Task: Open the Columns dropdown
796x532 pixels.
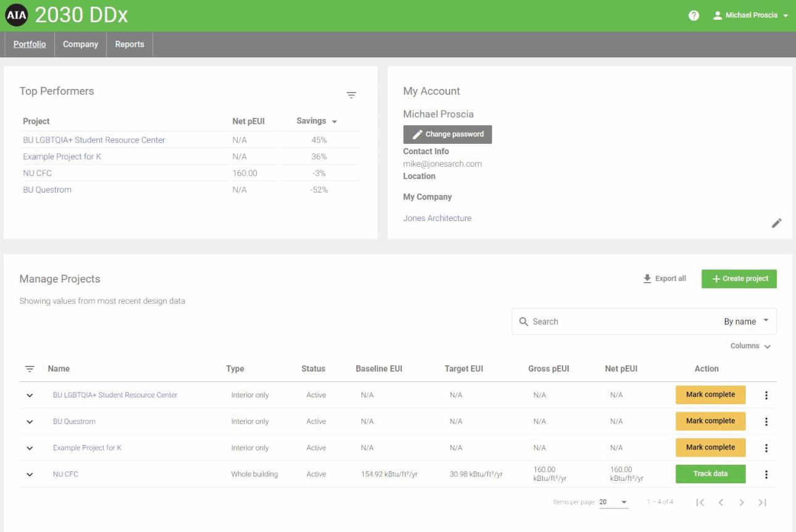Action: pyautogui.click(x=750, y=346)
